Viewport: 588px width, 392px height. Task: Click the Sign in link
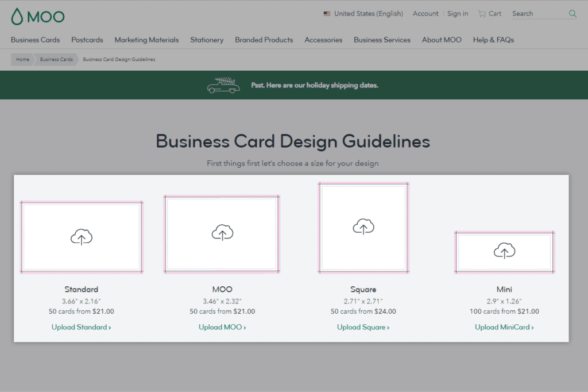[458, 14]
